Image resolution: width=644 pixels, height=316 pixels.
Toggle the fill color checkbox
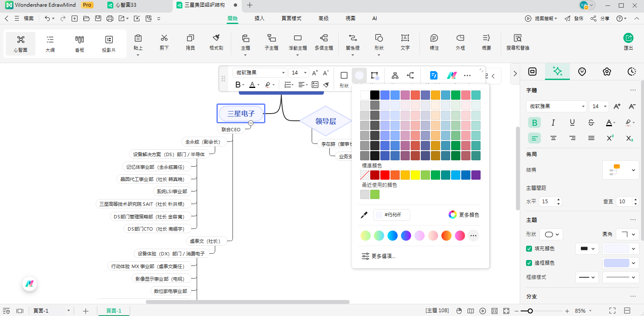529,249
